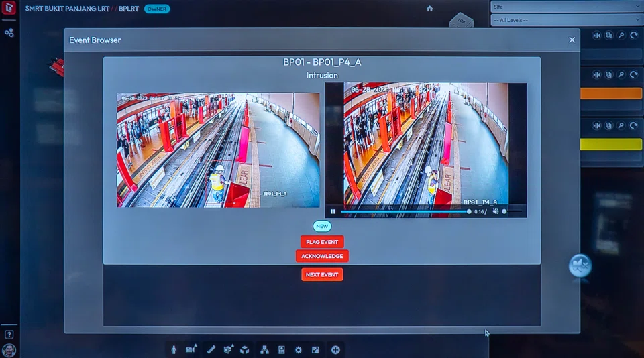Pause the intrusion video playback
Screen dimensions: 644x358
[333, 211]
